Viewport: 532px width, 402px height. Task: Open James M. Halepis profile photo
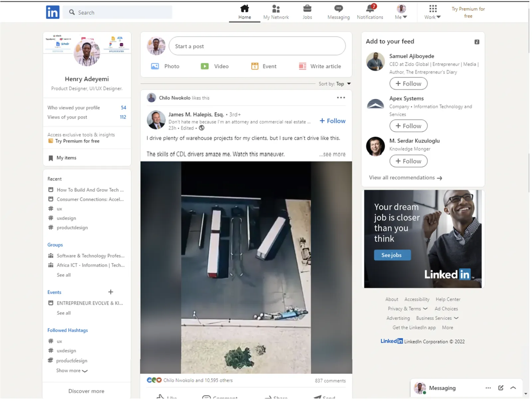point(156,120)
